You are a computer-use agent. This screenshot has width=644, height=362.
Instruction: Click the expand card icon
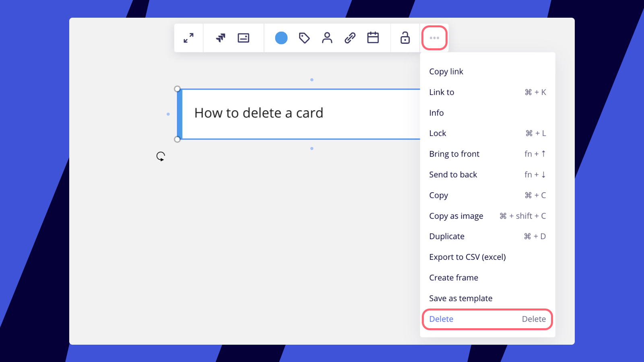[188, 38]
